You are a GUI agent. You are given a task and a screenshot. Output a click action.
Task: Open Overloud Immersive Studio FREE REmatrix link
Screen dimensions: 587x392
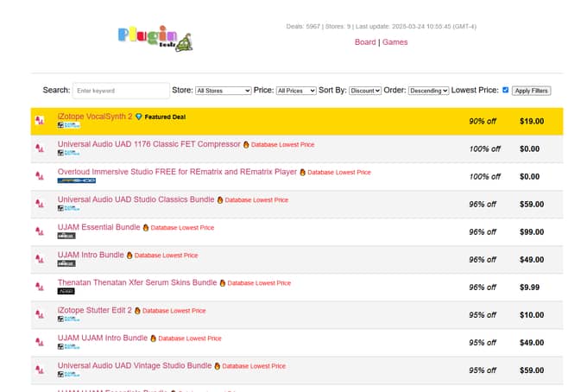[177, 172]
